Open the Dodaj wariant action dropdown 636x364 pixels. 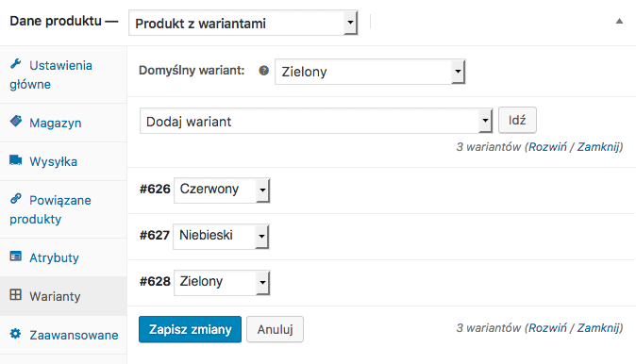click(x=316, y=121)
